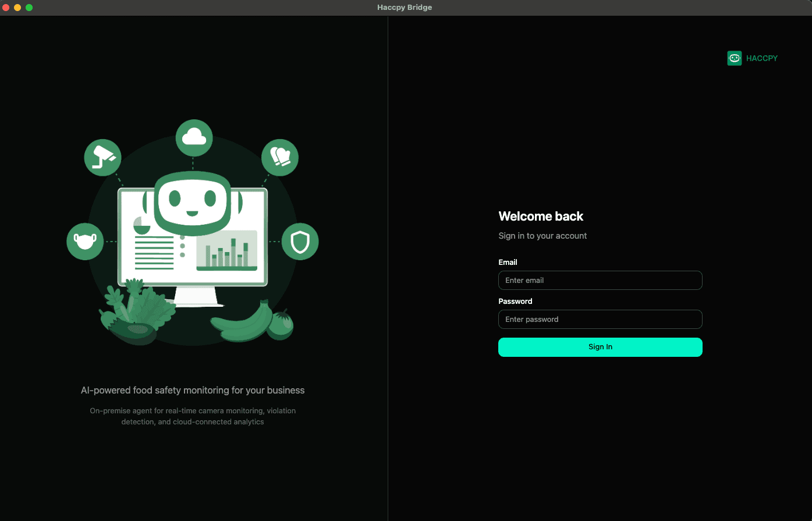This screenshot has height=521, width=812.
Task: Click the green fullscreen window button
Action: (x=29, y=8)
